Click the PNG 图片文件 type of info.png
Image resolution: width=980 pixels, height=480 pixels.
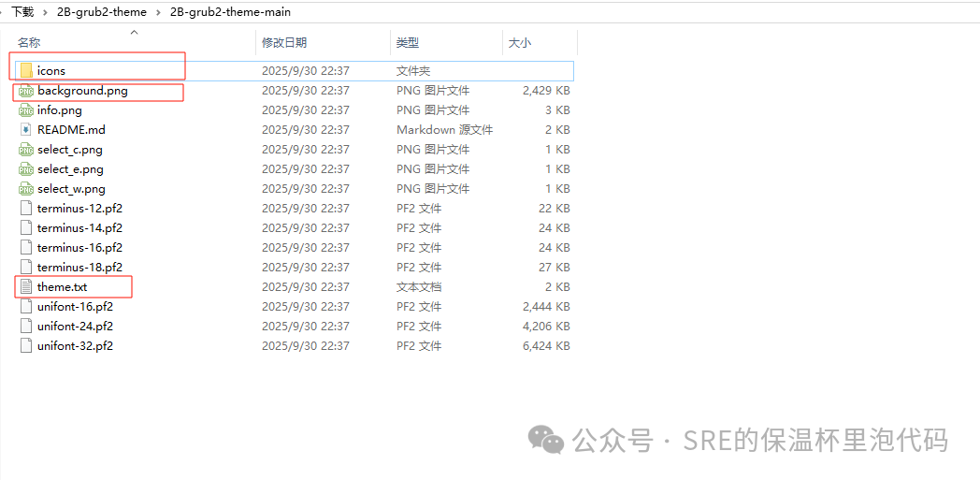coord(433,110)
